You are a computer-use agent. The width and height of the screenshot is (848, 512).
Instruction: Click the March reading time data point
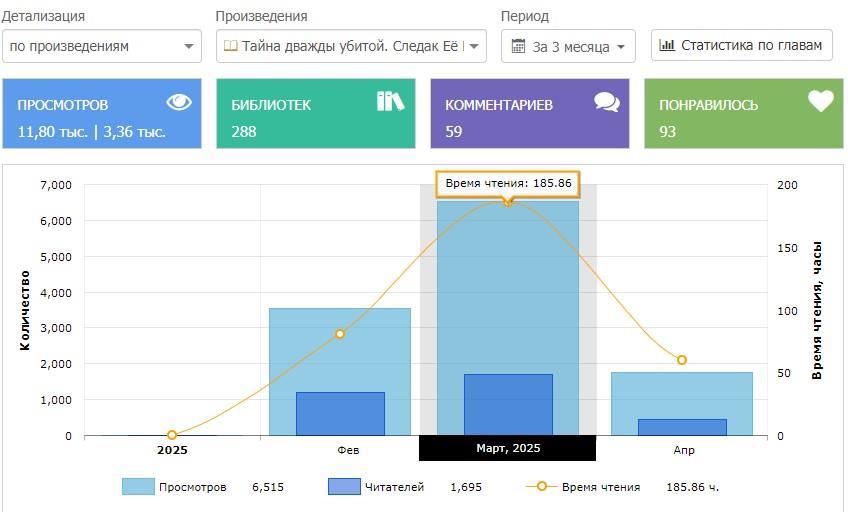tap(508, 202)
